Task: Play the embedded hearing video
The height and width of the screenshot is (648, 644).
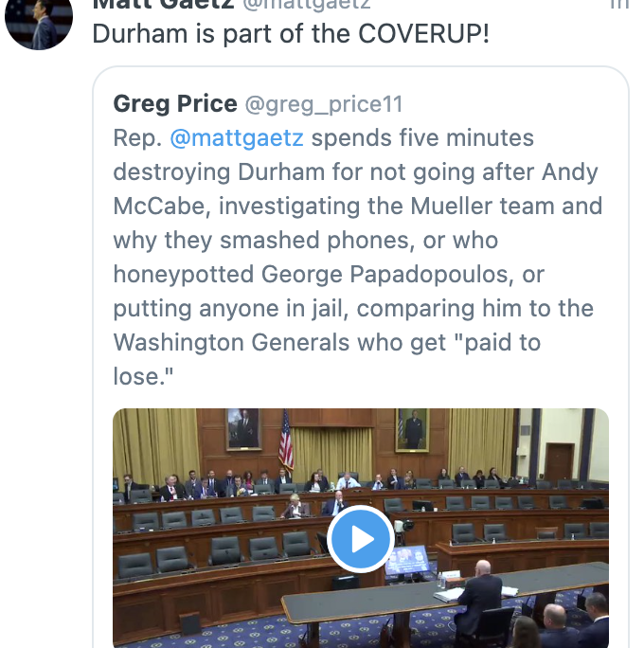Action: 360,539
